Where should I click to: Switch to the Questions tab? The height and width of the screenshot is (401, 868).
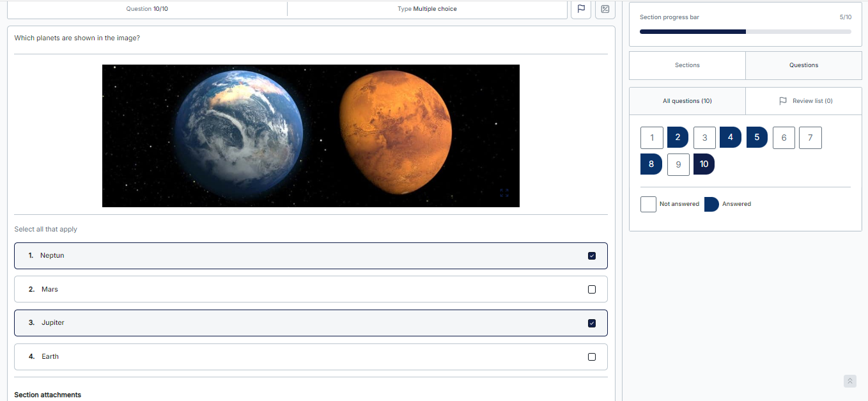tap(803, 65)
